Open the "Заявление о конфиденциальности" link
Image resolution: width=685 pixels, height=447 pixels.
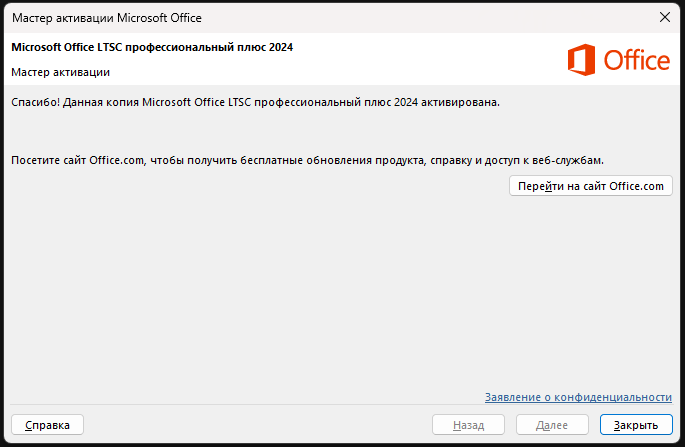point(578,397)
